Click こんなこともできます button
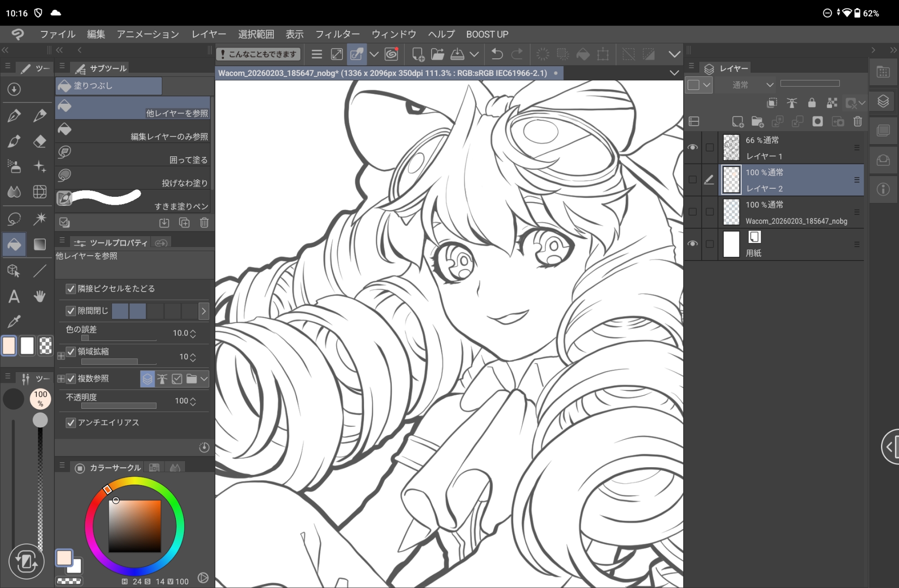 click(x=258, y=54)
